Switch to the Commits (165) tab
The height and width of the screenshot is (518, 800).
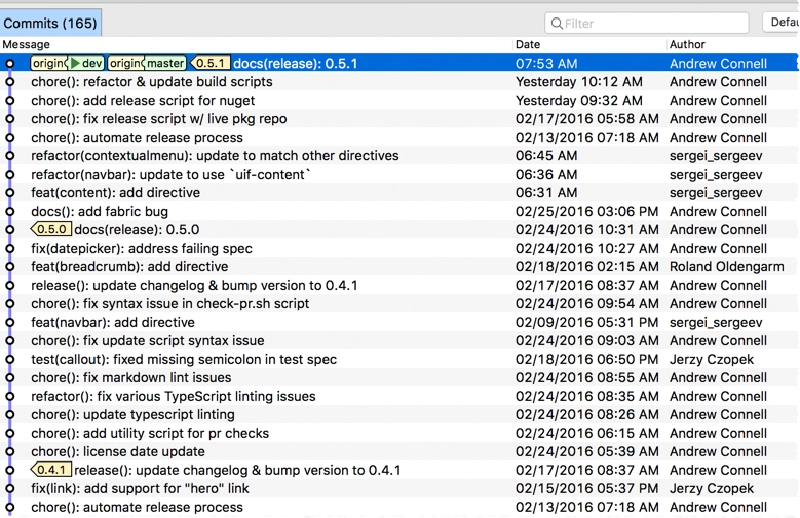click(50, 23)
